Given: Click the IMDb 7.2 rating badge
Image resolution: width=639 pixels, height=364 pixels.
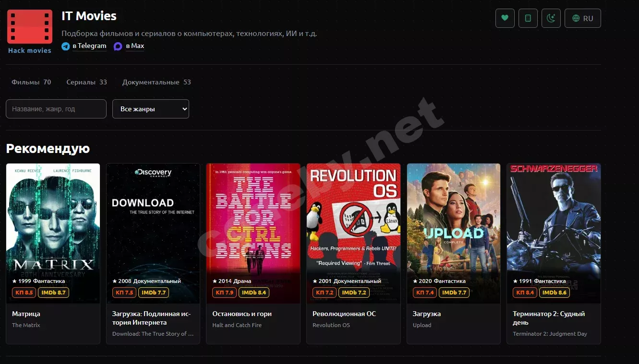Looking at the screenshot, I should [x=354, y=293].
